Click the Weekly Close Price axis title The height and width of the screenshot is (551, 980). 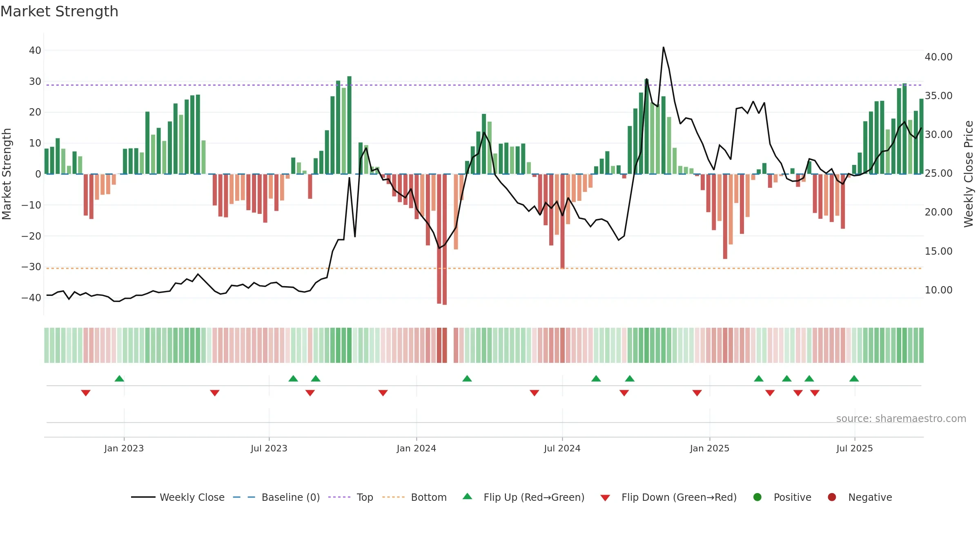click(969, 174)
